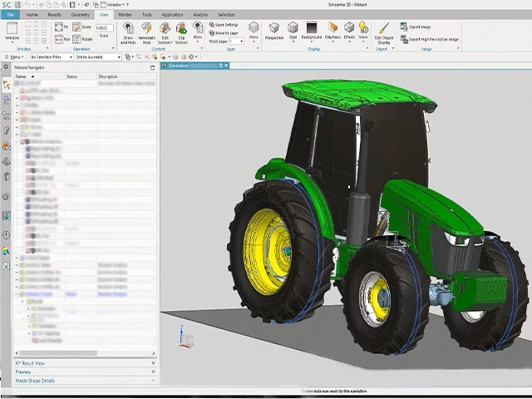Click the view orientation triad in viewport
532x399 pixels.
pyautogui.click(x=186, y=337)
